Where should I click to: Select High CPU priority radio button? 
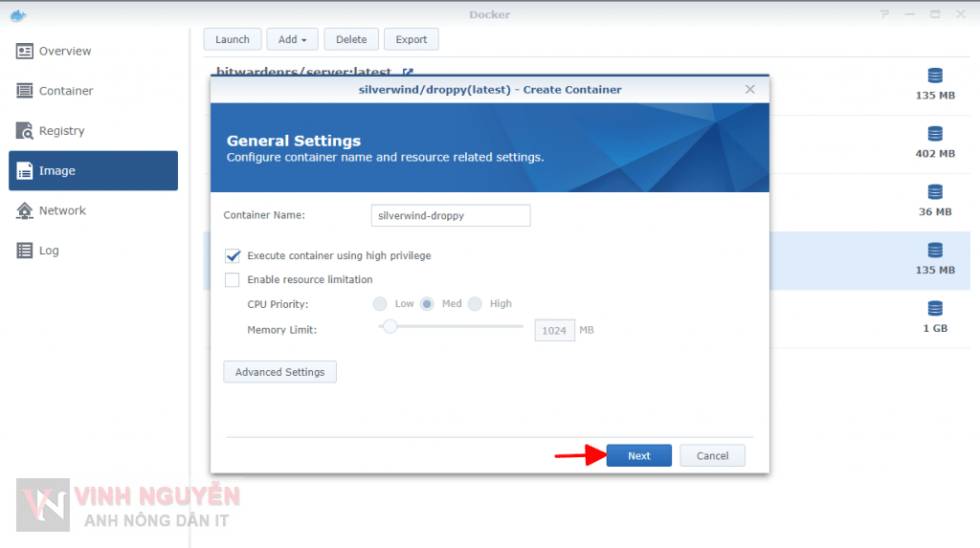pyautogui.click(x=475, y=304)
